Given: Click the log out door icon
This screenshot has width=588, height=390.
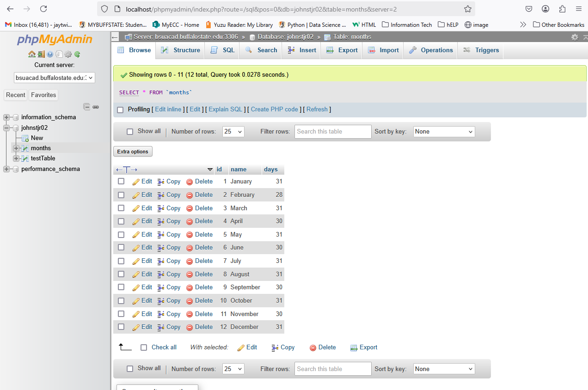Looking at the screenshot, I should point(41,54).
